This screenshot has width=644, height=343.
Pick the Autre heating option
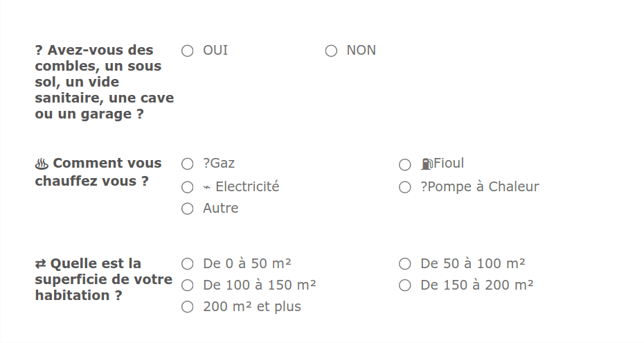[x=187, y=209]
